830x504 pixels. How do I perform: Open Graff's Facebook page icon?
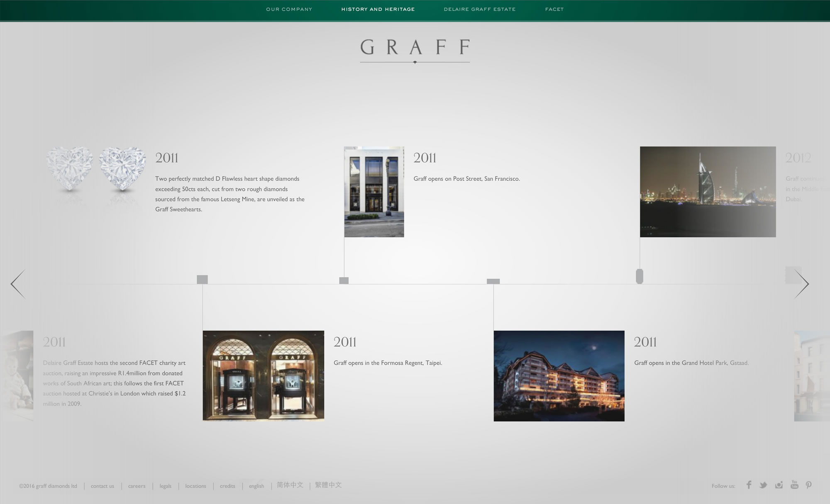pyautogui.click(x=749, y=485)
